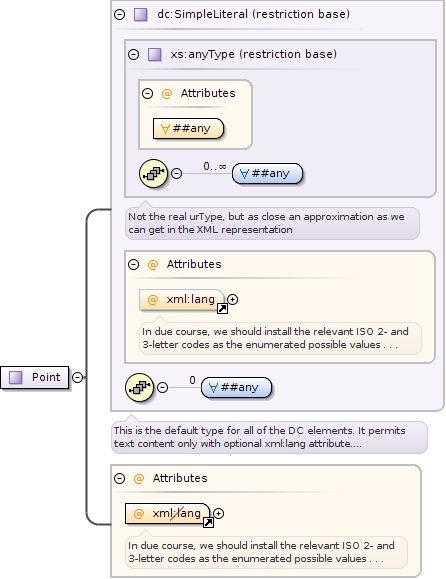Collapse Attributes group inside xs:anyType
This screenshot has width=446, height=579.
[147, 93]
